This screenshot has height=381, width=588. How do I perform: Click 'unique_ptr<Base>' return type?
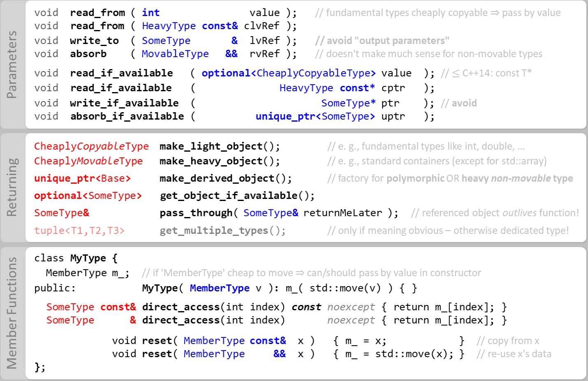click(x=82, y=178)
